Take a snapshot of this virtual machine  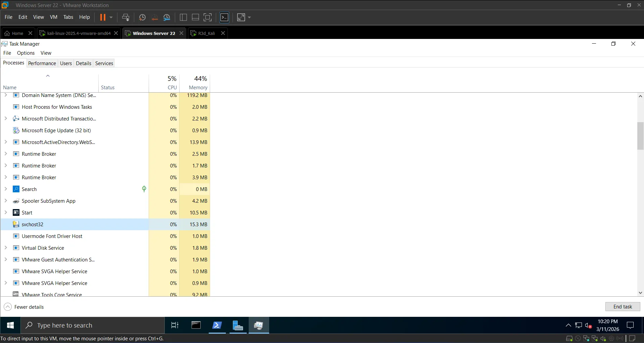(142, 17)
